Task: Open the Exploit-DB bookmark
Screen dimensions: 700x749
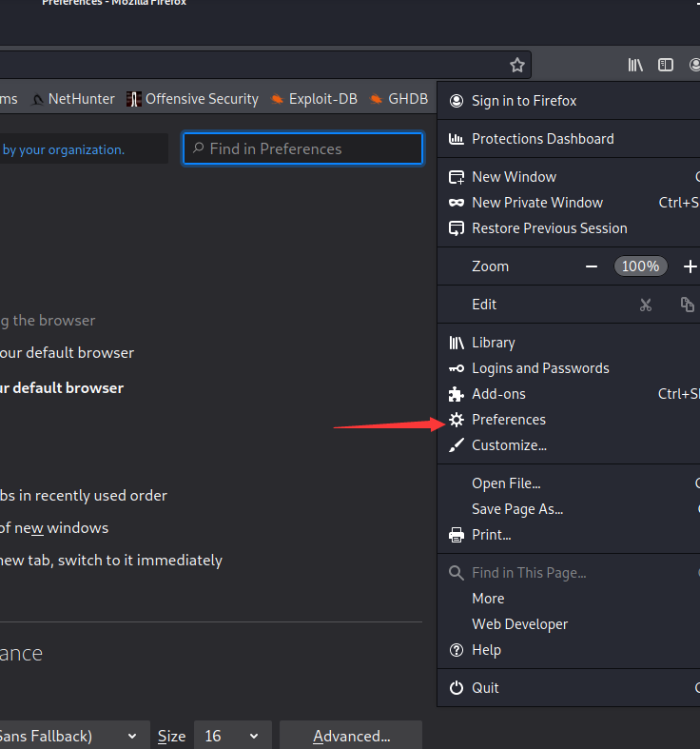Action: click(313, 99)
